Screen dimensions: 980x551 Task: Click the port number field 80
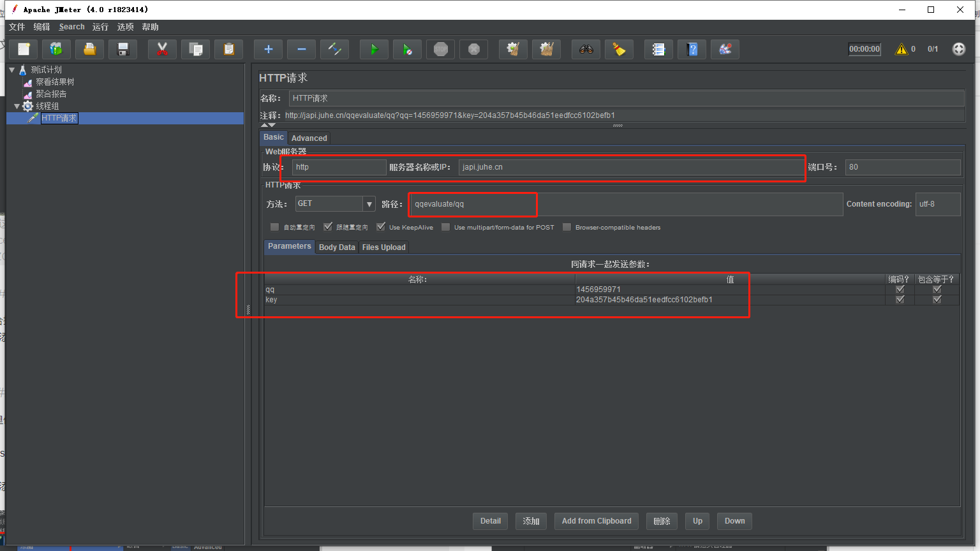(903, 167)
